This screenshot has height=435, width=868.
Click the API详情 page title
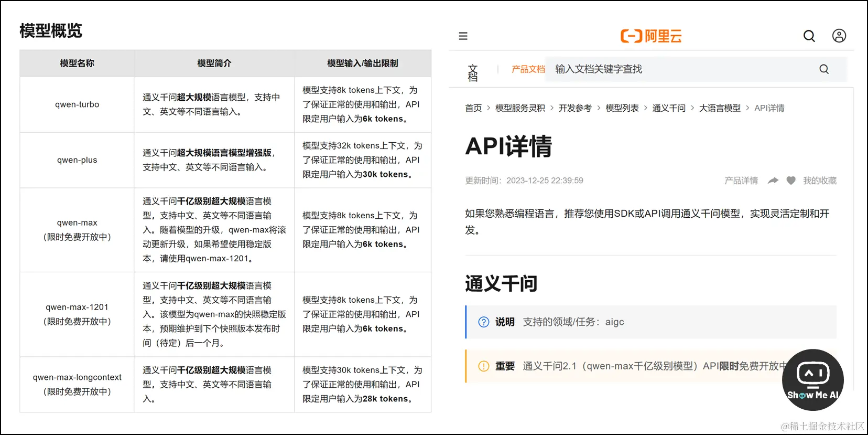coord(508,146)
